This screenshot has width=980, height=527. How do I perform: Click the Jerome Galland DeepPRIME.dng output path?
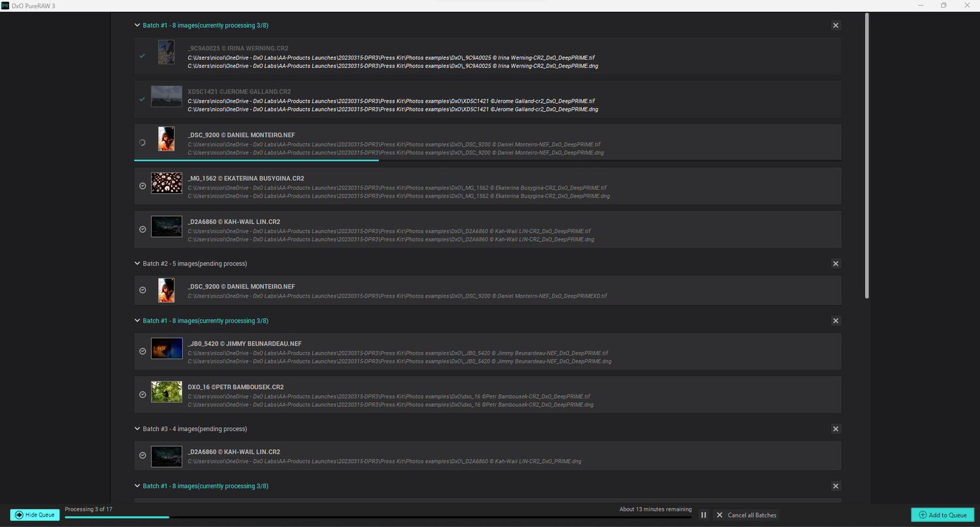(393, 110)
